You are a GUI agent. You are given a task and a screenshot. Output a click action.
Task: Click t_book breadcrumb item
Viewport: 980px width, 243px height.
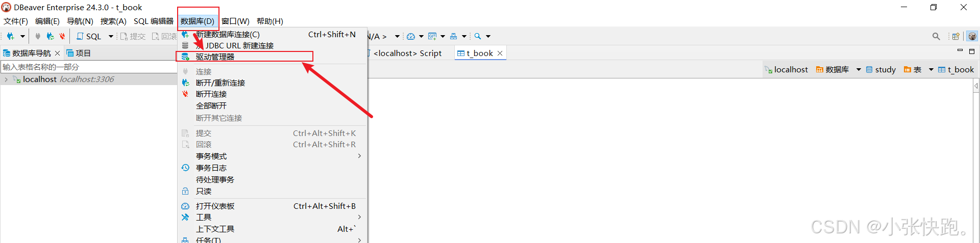(x=956, y=69)
